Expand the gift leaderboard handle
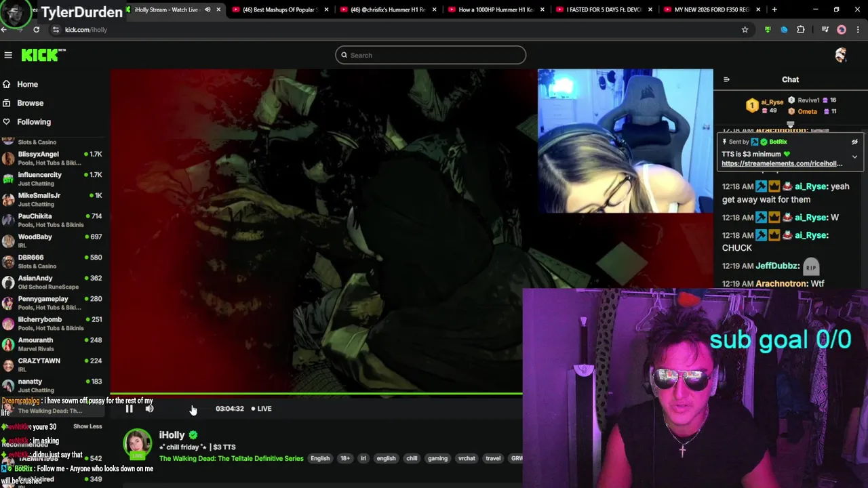868x488 pixels. pos(790,125)
